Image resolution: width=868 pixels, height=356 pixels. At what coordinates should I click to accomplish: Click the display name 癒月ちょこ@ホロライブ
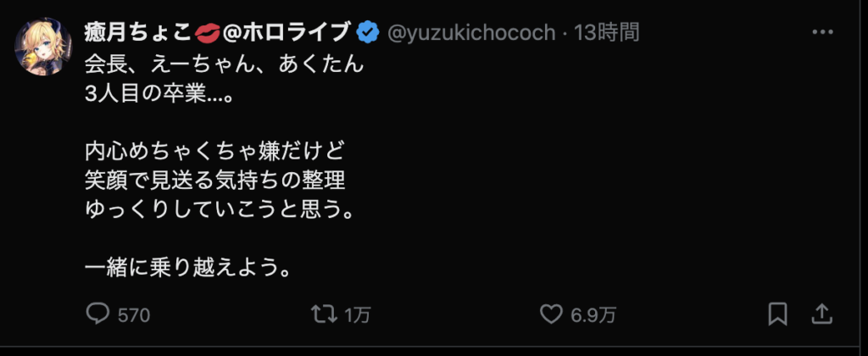[x=144, y=33]
